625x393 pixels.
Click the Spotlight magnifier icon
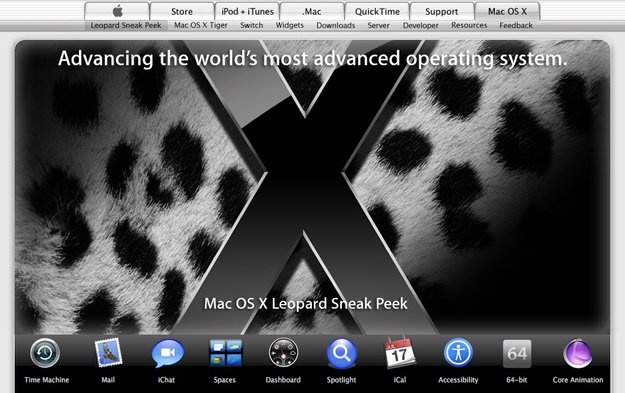point(342,353)
